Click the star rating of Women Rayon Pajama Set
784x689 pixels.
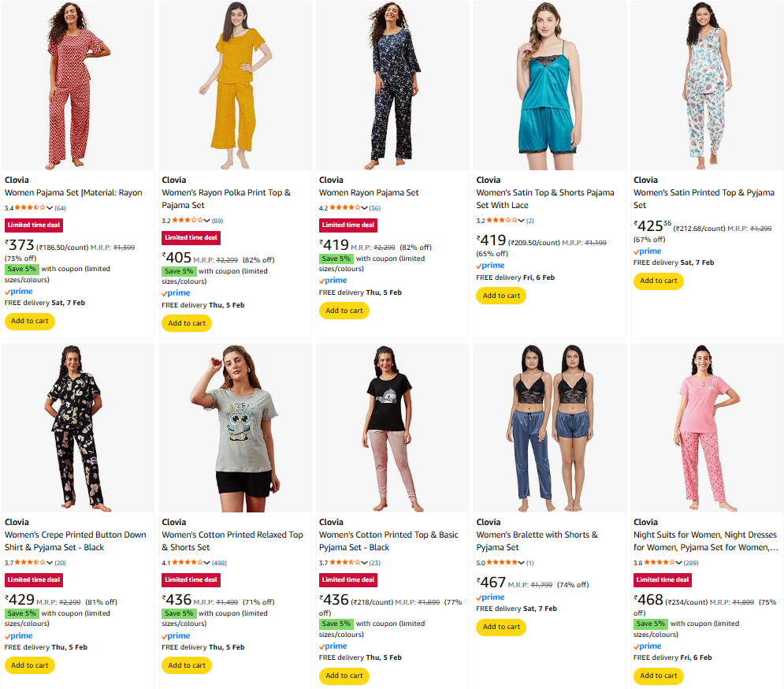coord(345,208)
